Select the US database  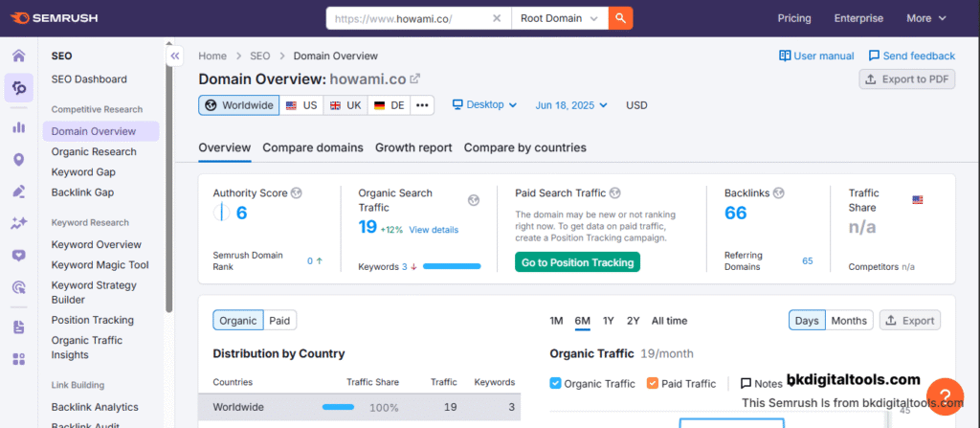(x=301, y=105)
